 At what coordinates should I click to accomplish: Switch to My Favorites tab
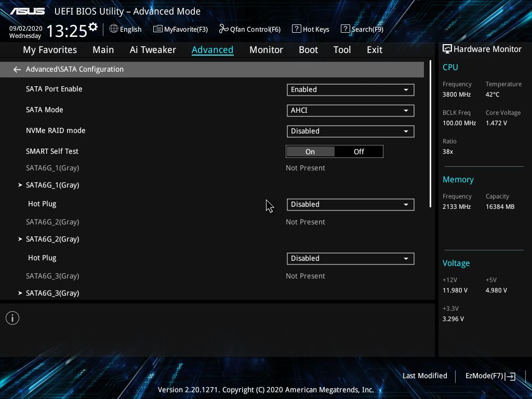point(50,50)
